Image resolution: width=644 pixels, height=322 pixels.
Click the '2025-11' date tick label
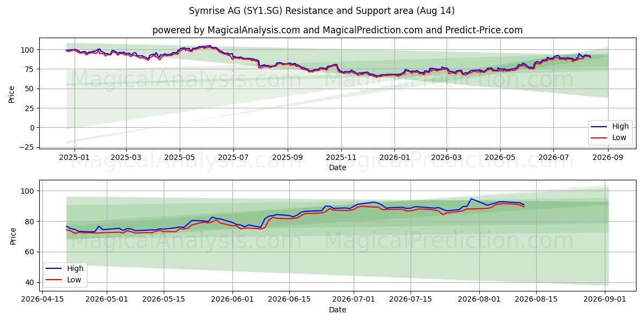tap(341, 158)
